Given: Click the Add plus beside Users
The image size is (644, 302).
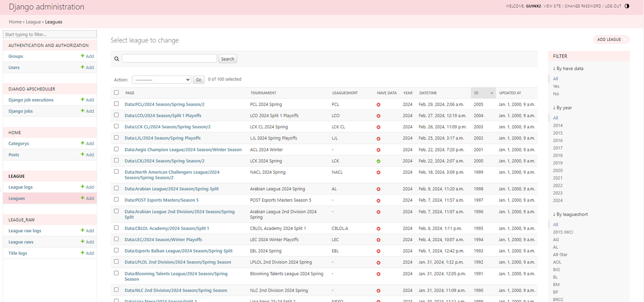Looking at the screenshot, I should 88,67.
